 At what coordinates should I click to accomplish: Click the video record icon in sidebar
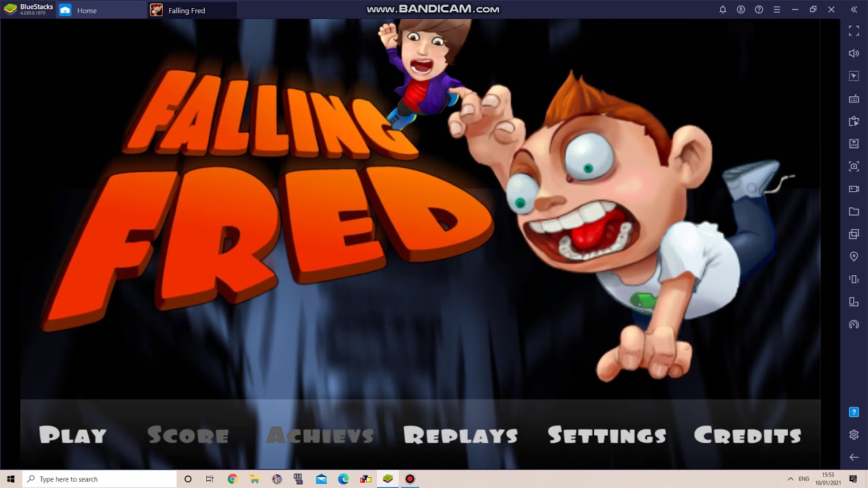[854, 189]
